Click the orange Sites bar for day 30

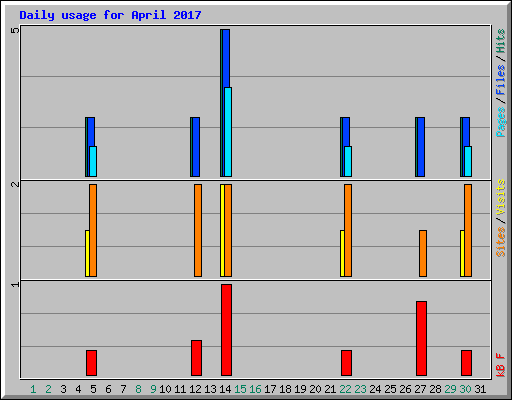[468, 230]
